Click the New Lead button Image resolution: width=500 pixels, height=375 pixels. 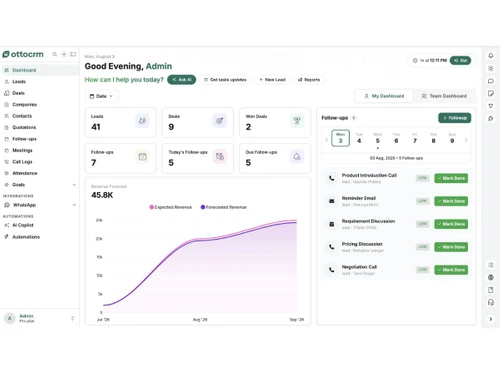click(272, 80)
